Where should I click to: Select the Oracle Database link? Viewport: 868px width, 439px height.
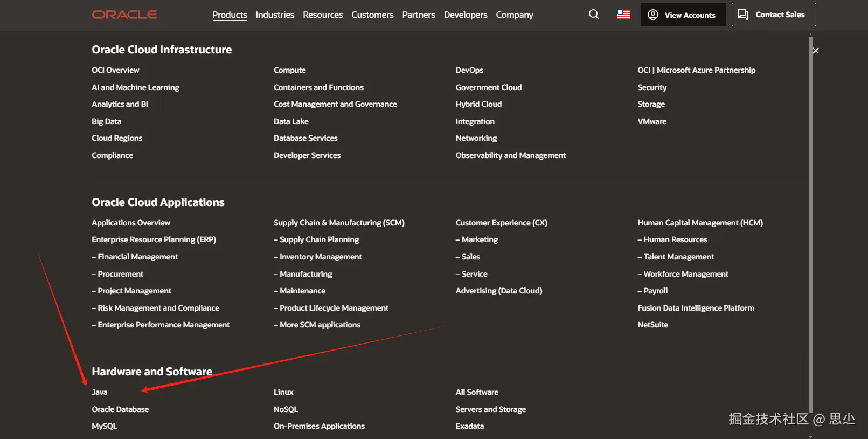(120, 409)
